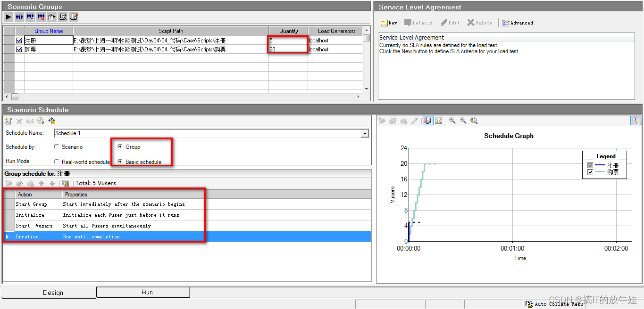Click the Move Action Down arrow
Viewport: 644px width, 309px height.
coord(52,183)
